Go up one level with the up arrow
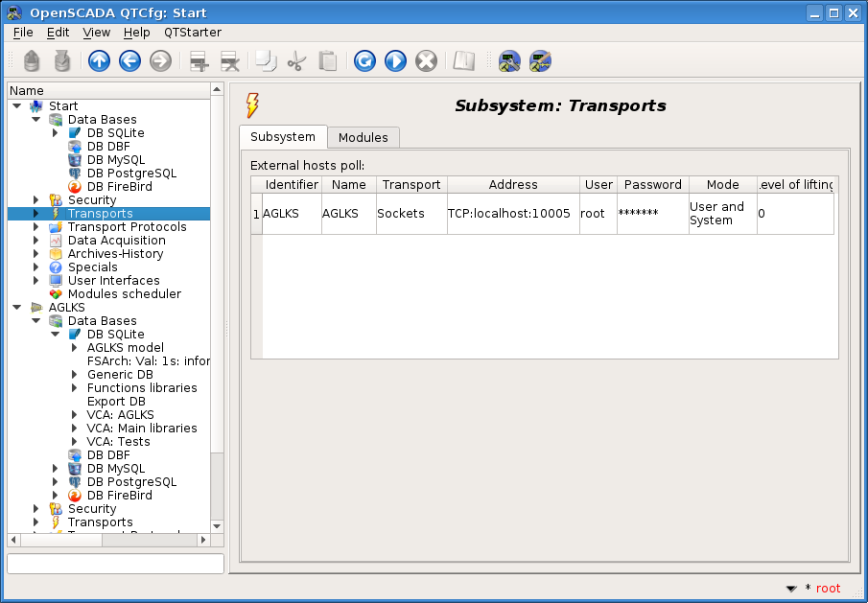This screenshot has height=603, width=868. pyautogui.click(x=99, y=60)
